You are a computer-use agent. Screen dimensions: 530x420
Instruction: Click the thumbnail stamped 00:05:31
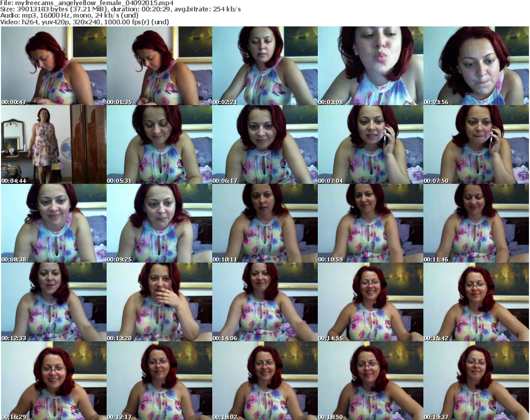point(159,144)
